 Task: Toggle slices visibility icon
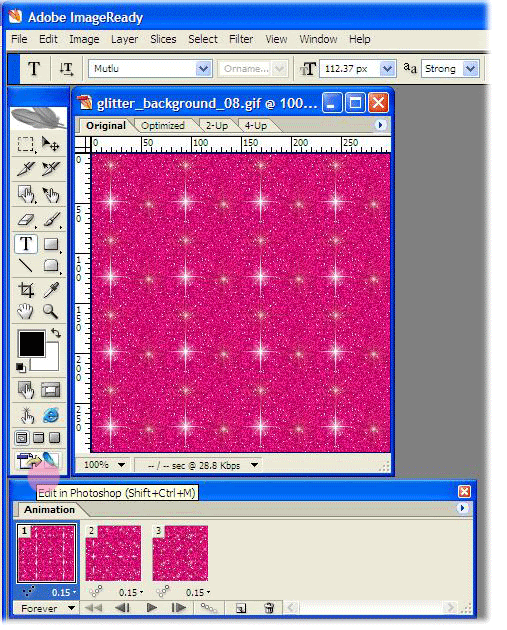click(51, 390)
